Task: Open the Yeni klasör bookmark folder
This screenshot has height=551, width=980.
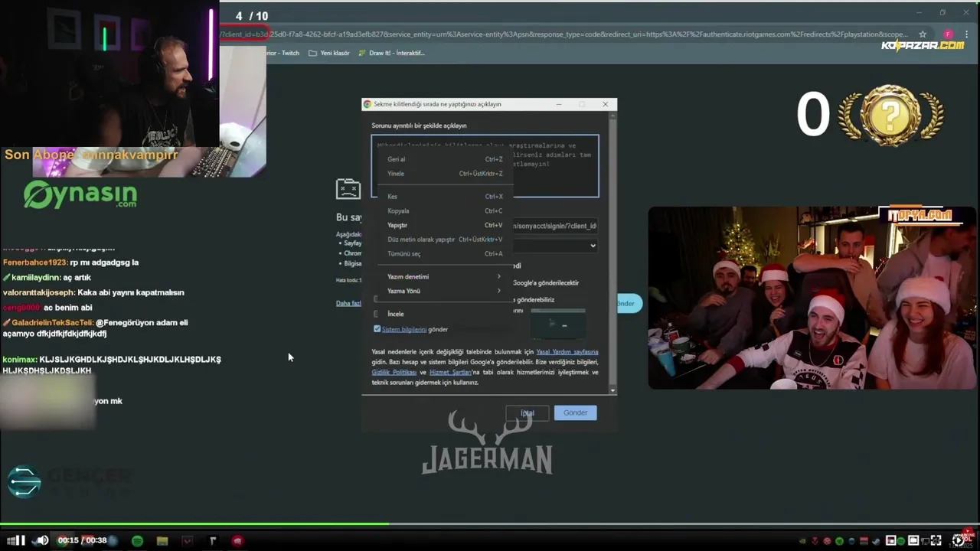Action: 329,53
